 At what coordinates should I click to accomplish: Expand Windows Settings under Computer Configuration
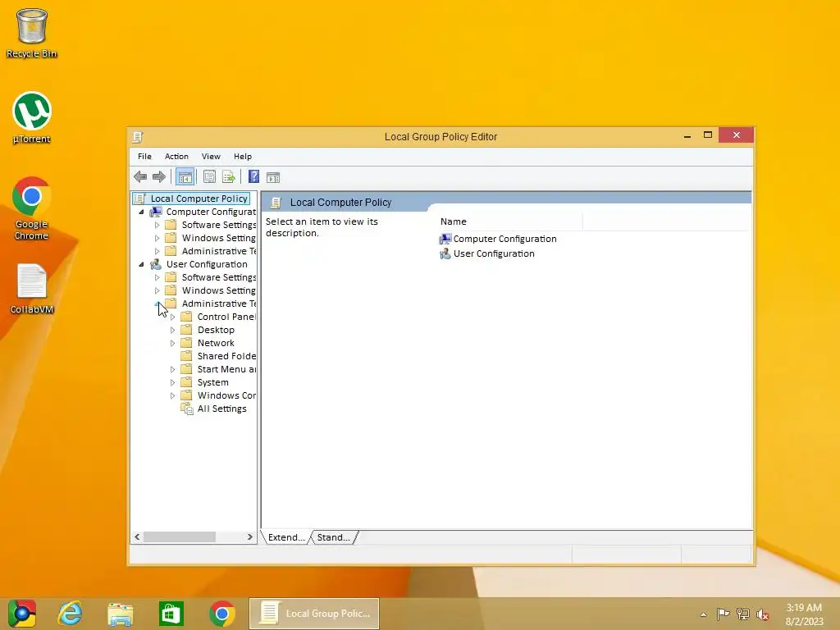point(157,239)
